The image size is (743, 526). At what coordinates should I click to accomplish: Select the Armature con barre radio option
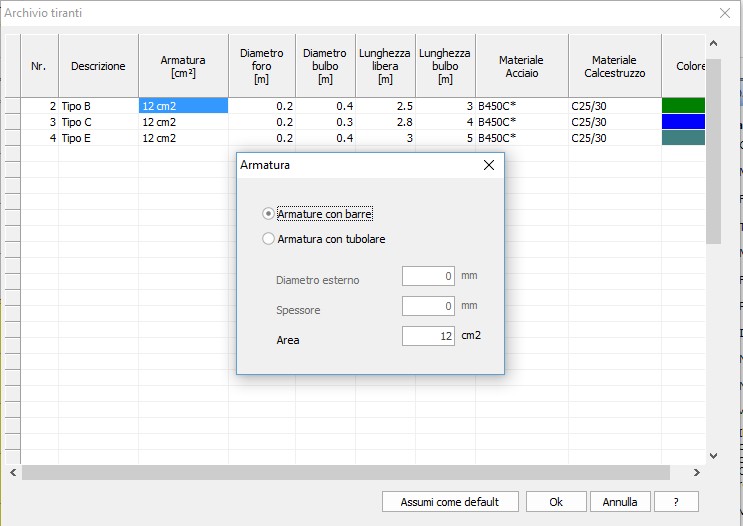[268, 214]
